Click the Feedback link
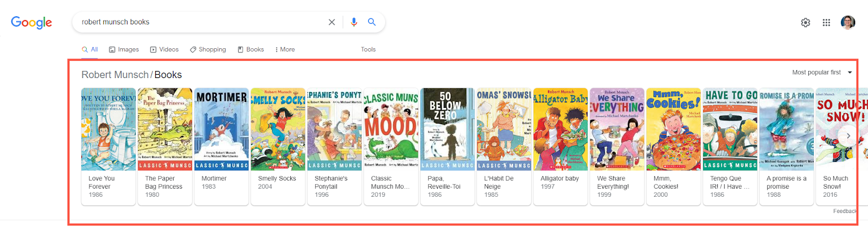The image size is (868, 232). click(x=844, y=211)
